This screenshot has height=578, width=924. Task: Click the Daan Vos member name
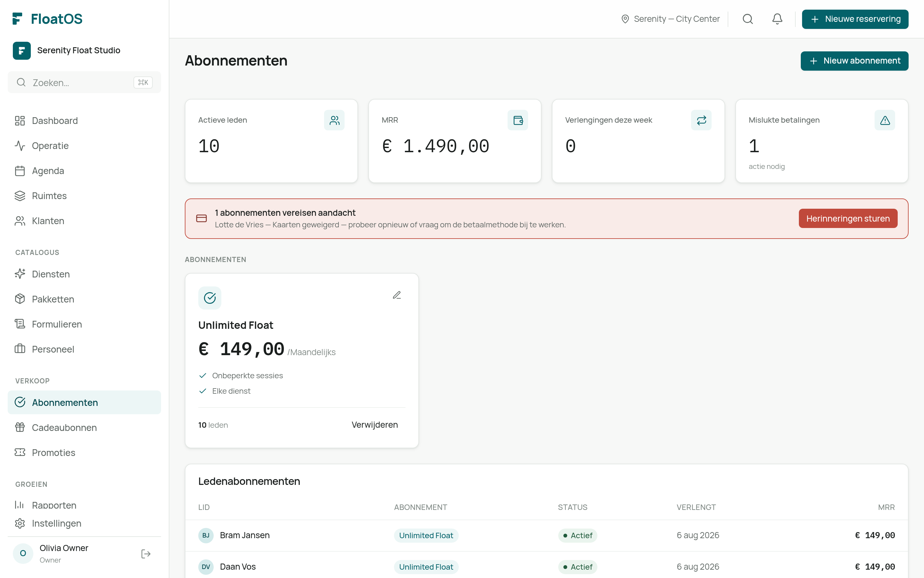[x=237, y=566]
